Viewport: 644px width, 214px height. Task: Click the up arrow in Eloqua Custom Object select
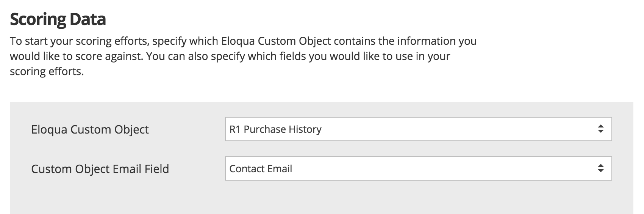pos(600,126)
